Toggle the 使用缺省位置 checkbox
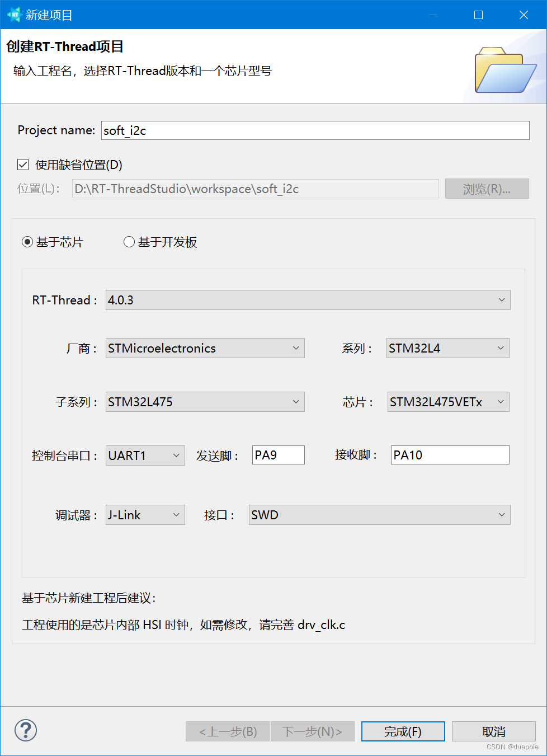The height and width of the screenshot is (756, 547). [x=23, y=165]
